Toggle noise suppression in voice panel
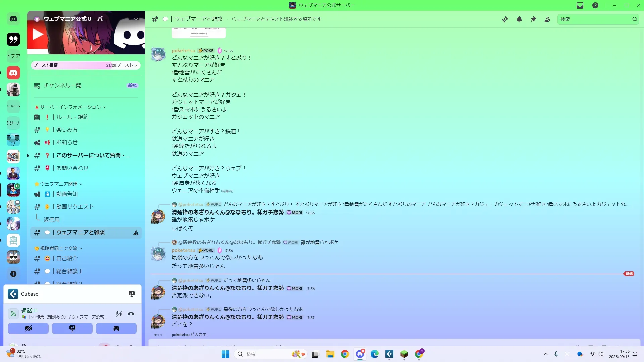The image size is (644, 362). click(x=119, y=314)
